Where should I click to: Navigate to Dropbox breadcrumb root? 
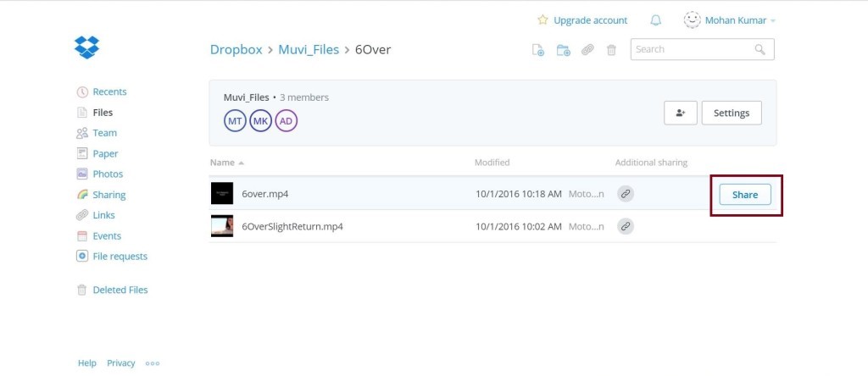(236, 49)
